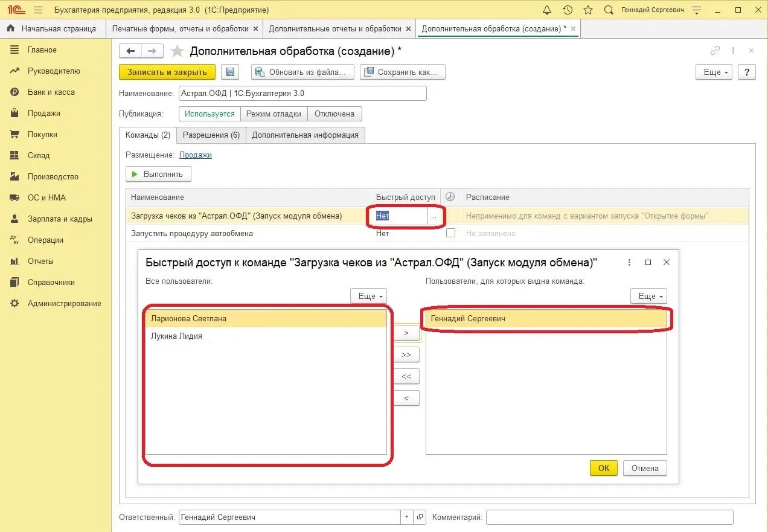Open Покупки section
This screenshot has width=768, height=532.
(x=42, y=134)
